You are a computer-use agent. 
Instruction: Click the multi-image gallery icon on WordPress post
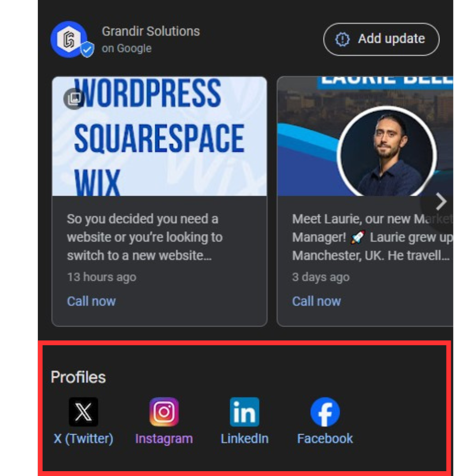[74, 98]
